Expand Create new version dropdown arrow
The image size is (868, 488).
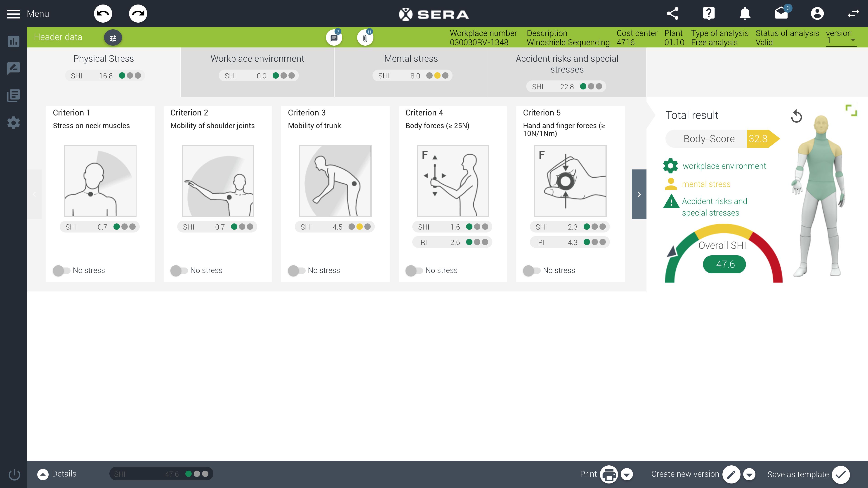tap(749, 474)
